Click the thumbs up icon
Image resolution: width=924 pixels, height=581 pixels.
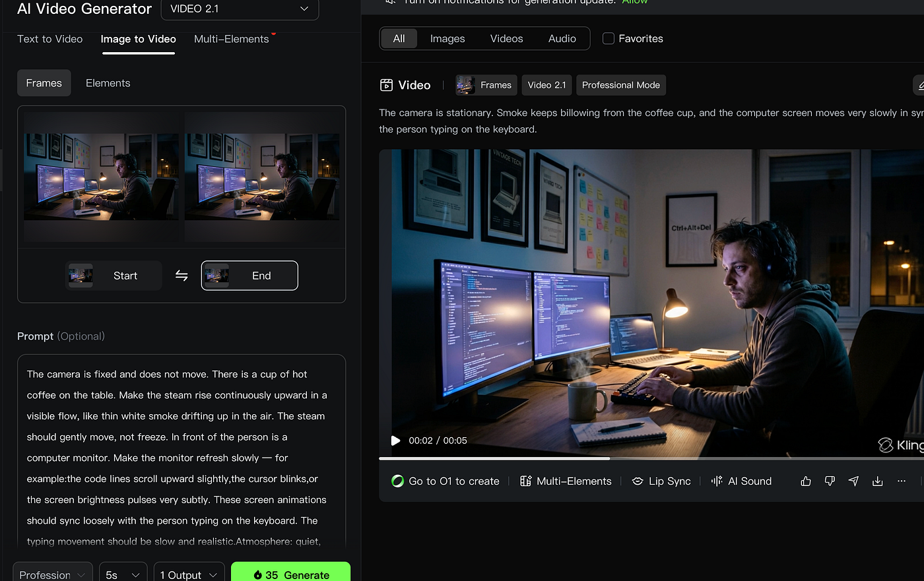(x=806, y=481)
